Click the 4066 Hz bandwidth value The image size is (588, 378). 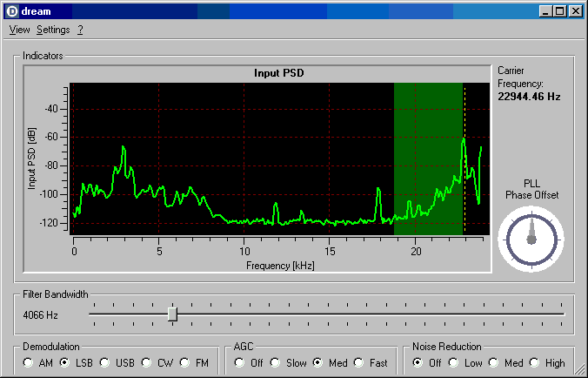[x=41, y=315]
